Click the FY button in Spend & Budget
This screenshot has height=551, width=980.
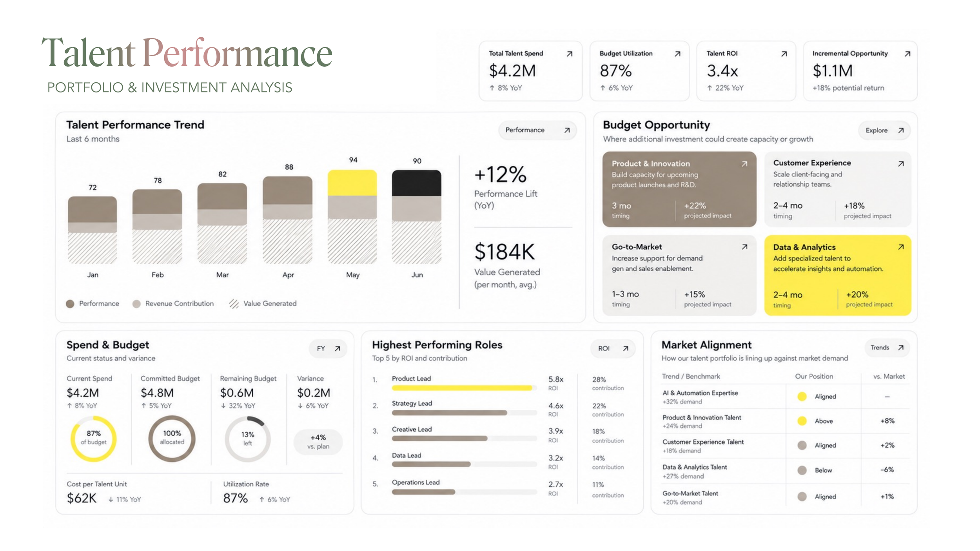coord(328,348)
